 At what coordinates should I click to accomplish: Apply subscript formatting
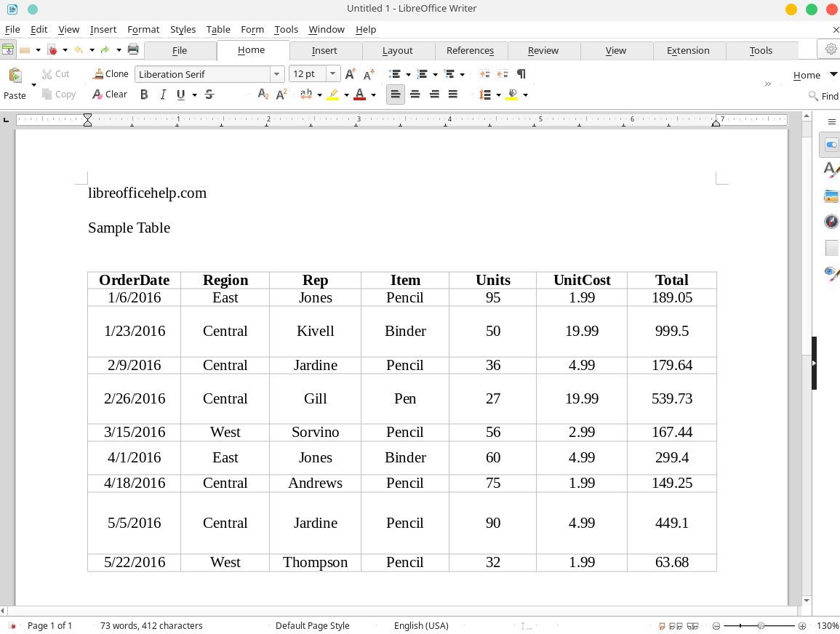(263, 95)
